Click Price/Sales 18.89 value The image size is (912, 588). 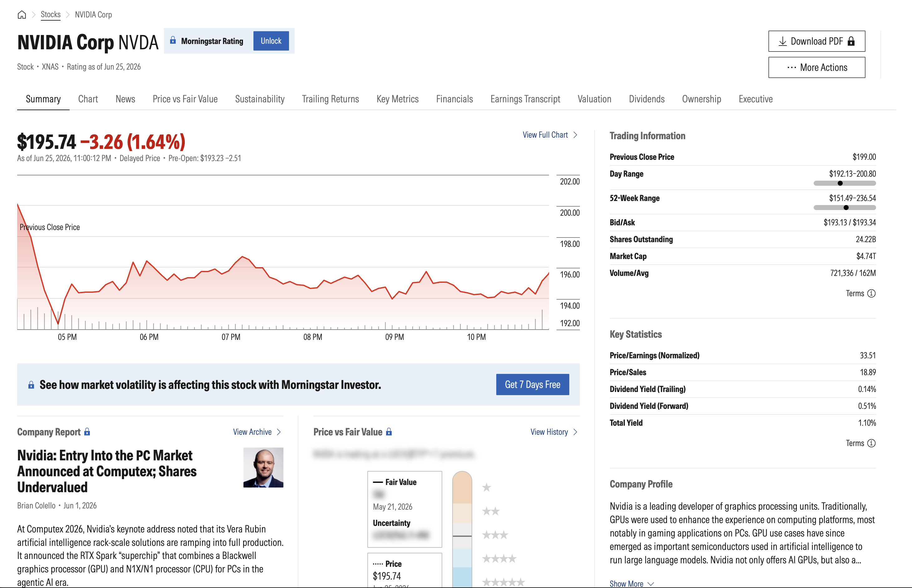click(868, 372)
